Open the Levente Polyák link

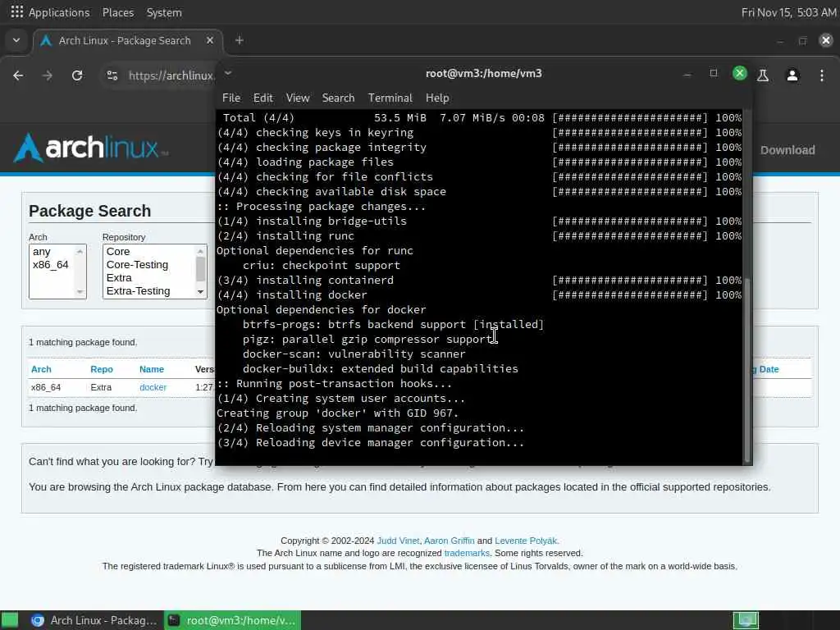click(x=526, y=541)
